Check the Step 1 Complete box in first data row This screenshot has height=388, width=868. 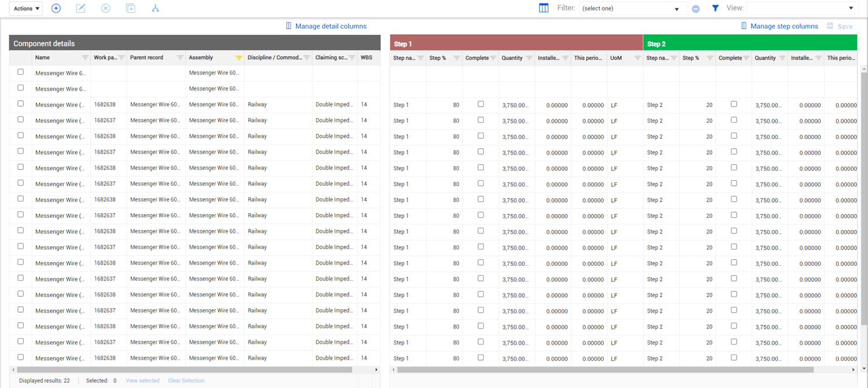(481, 104)
